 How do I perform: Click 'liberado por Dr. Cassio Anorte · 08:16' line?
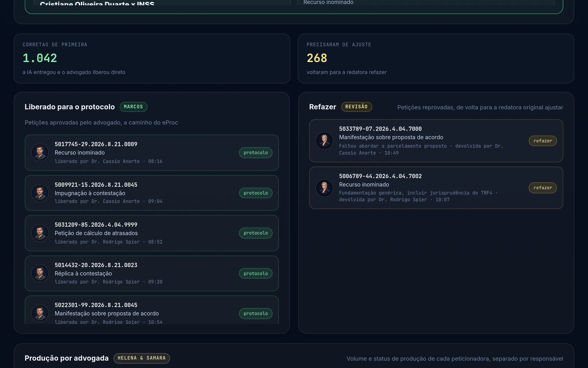108,161
